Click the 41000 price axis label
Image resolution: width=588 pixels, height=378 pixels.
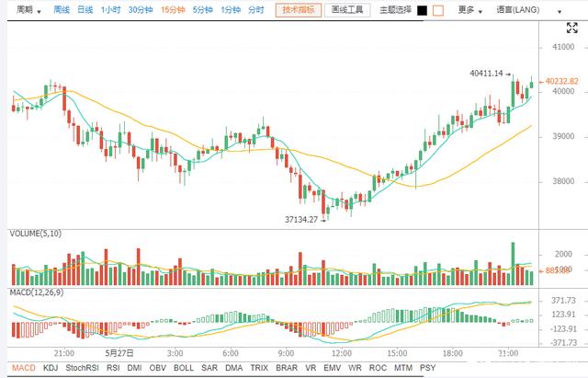click(563, 47)
